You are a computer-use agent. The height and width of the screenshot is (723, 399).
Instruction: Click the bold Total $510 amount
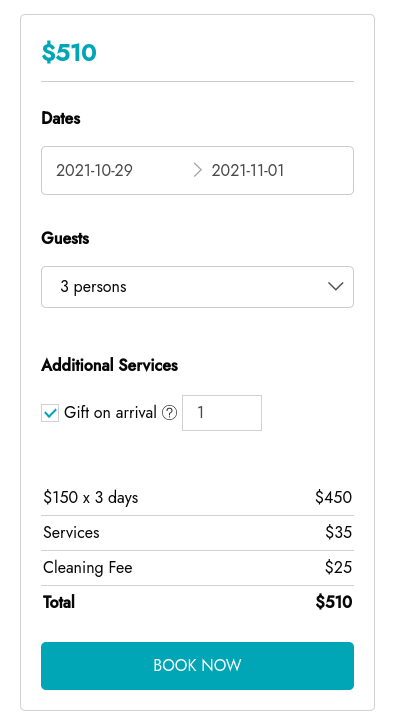coord(334,602)
